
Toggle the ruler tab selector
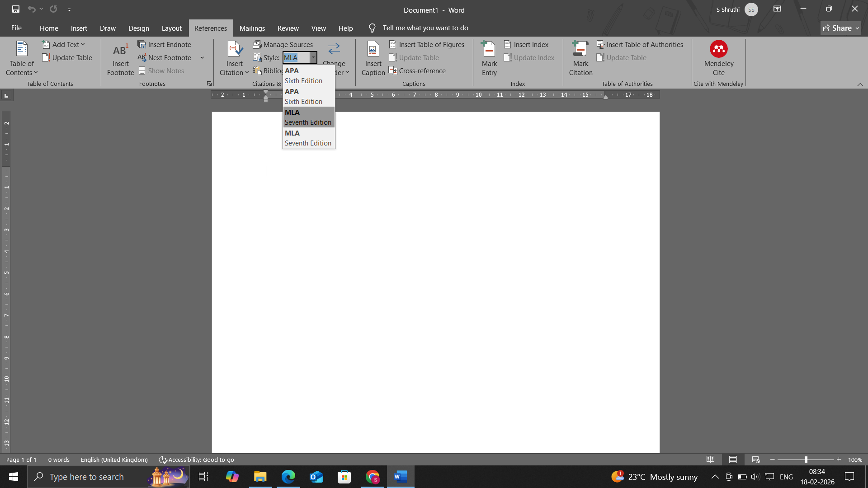(x=6, y=95)
